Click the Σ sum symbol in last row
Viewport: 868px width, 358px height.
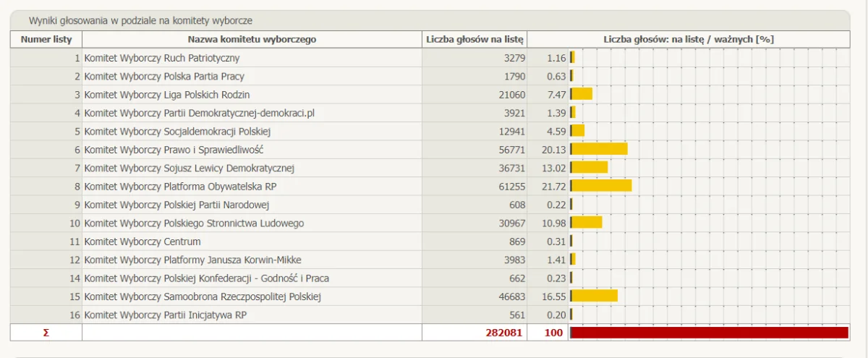pyautogui.click(x=46, y=333)
